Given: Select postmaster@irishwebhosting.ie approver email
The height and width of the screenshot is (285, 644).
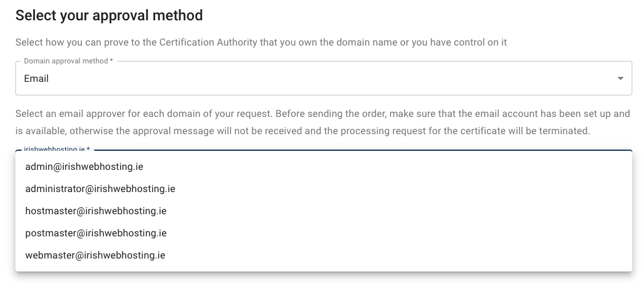Looking at the screenshot, I should [x=95, y=233].
